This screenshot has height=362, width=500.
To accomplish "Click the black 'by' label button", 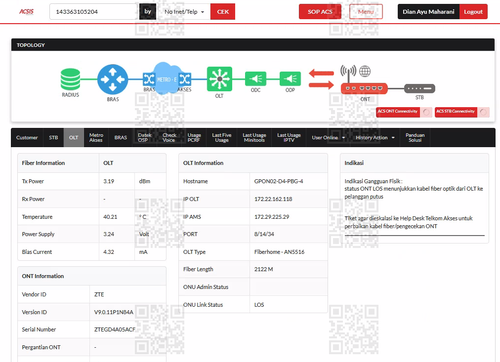I will 148,12.
